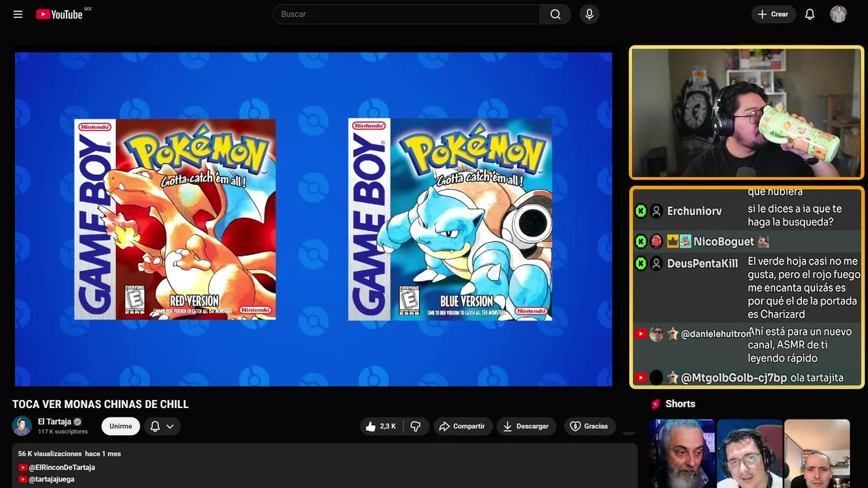Open the notifications bell in header

pyautogui.click(x=810, y=14)
